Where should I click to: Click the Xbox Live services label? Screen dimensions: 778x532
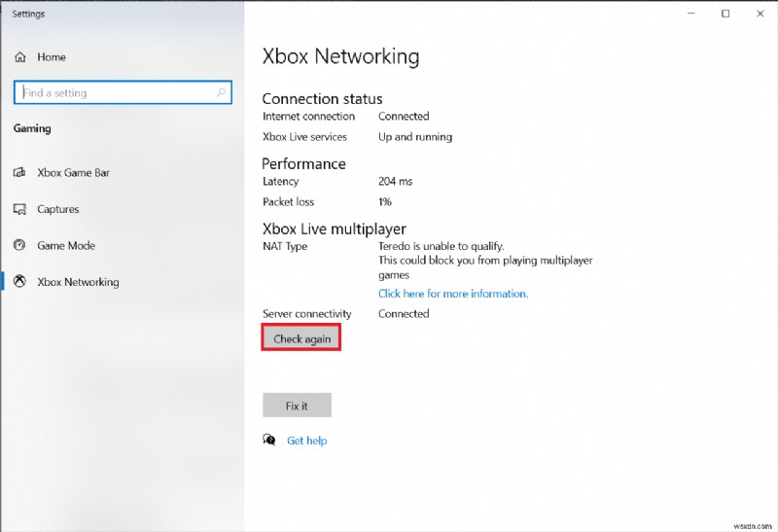[304, 136]
